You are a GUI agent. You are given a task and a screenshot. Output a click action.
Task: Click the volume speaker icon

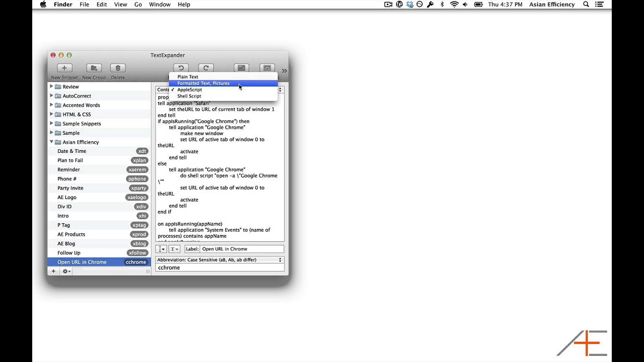point(465,5)
